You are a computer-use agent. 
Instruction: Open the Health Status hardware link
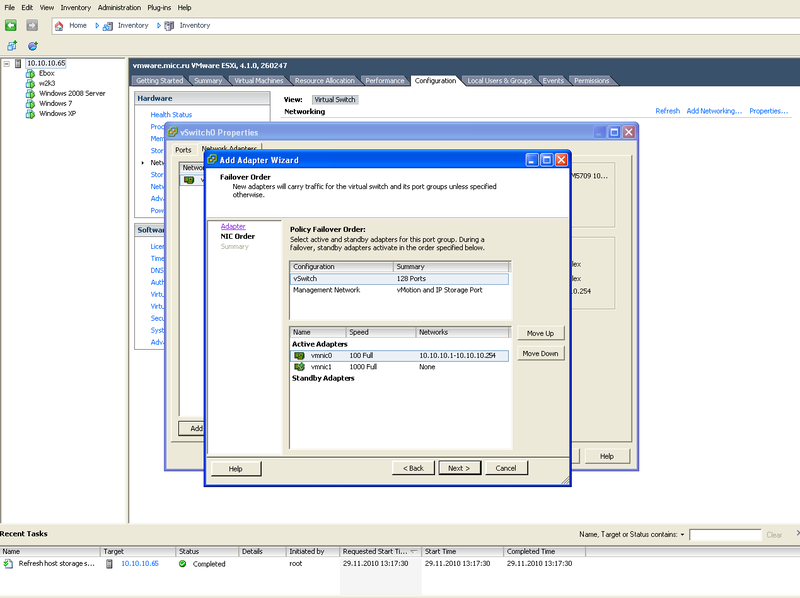(x=171, y=115)
